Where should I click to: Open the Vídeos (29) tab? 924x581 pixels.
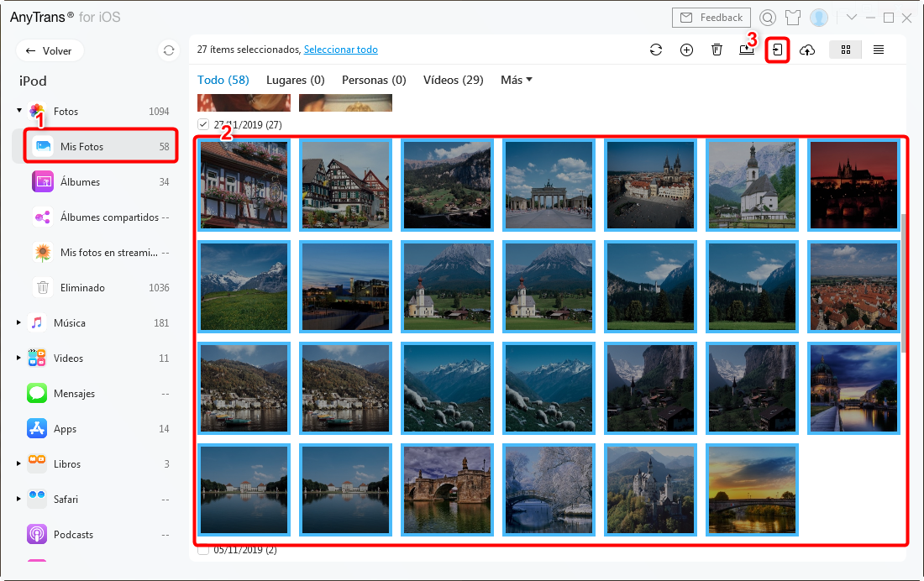453,80
